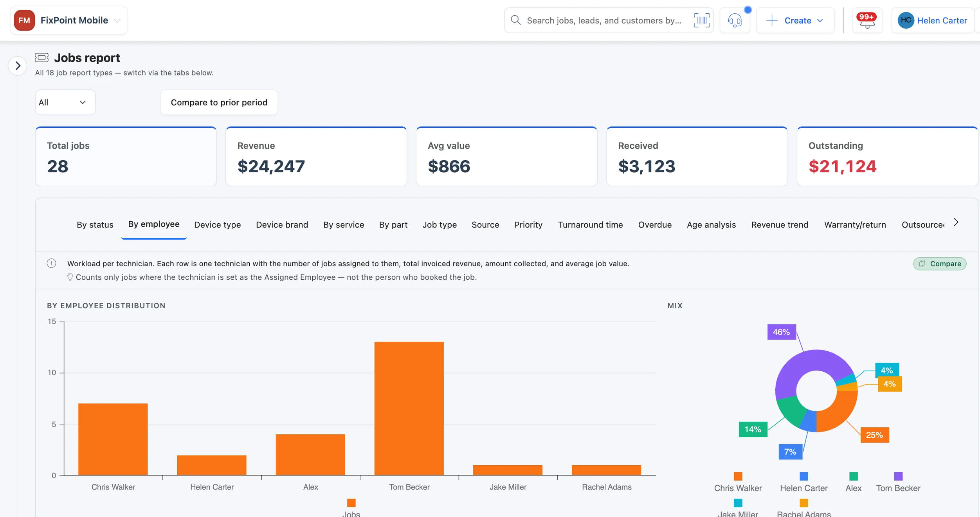The height and width of the screenshot is (517, 980).
Task: Expand the sidebar with the chevron arrow
Action: pyautogui.click(x=18, y=65)
